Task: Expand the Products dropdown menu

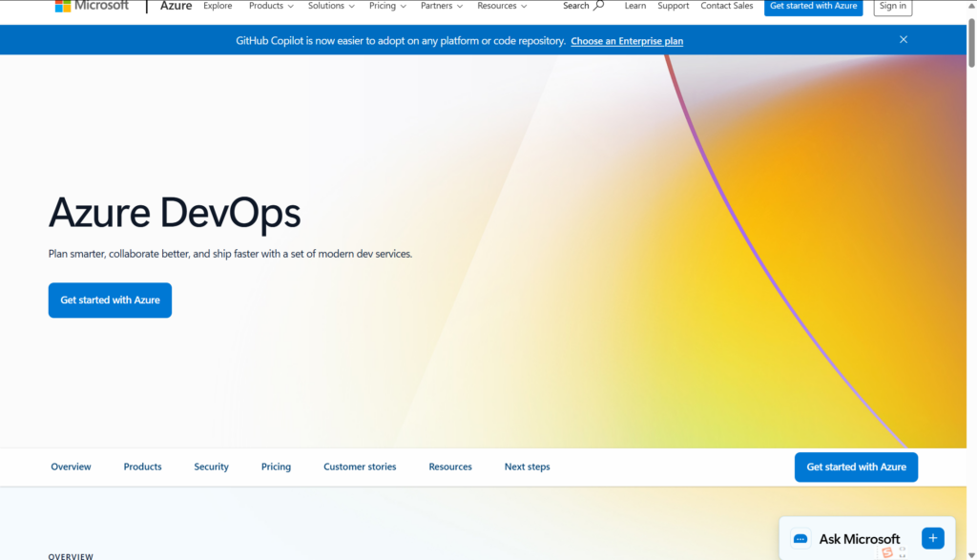Action: (x=271, y=6)
